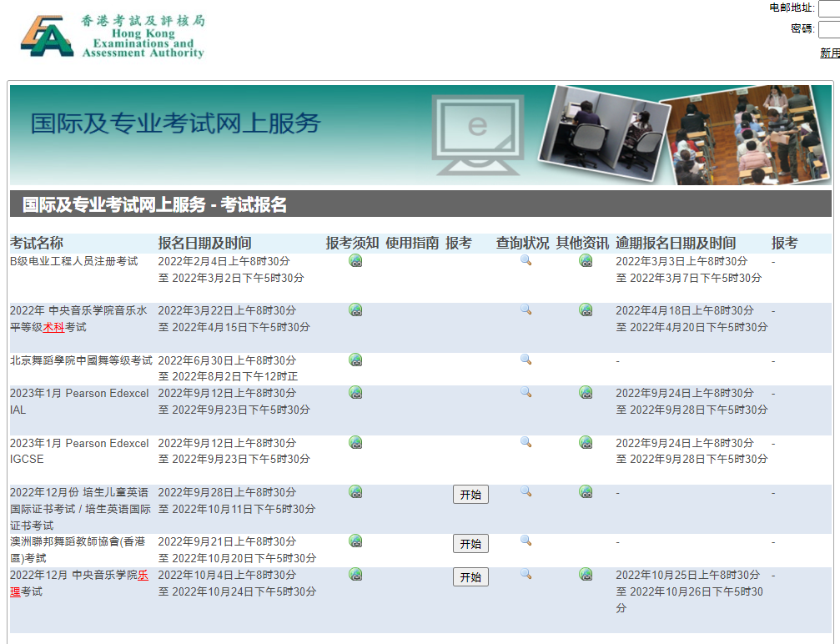Open 查询状况 icon for 澳洲聯邦舞蹈教師協會考試
Image resolution: width=840 pixels, height=644 pixels.
coord(526,541)
